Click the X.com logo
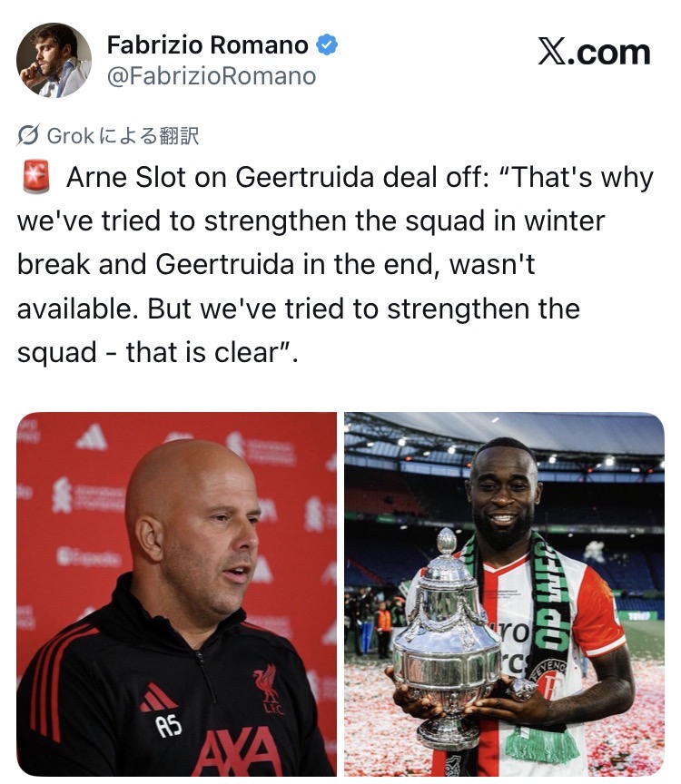The image size is (681, 784). coord(595,52)
